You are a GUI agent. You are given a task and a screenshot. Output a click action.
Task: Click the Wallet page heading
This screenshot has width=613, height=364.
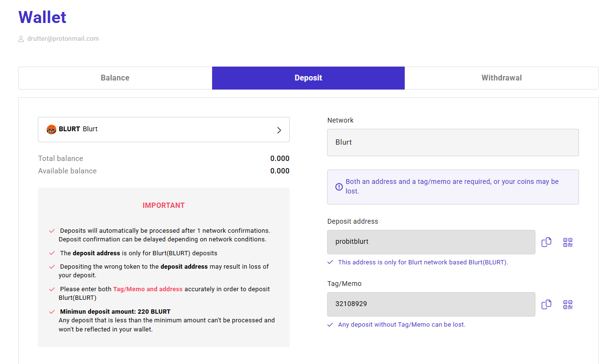[42, 17]
